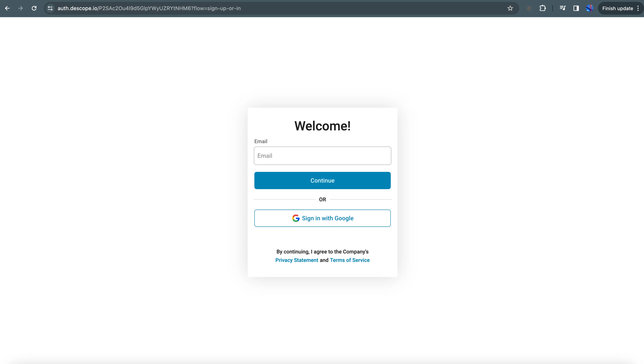Click the Chrome extensions puzzle icon
The width and height of the screenshot is (644, 364).
click(542, 8)
